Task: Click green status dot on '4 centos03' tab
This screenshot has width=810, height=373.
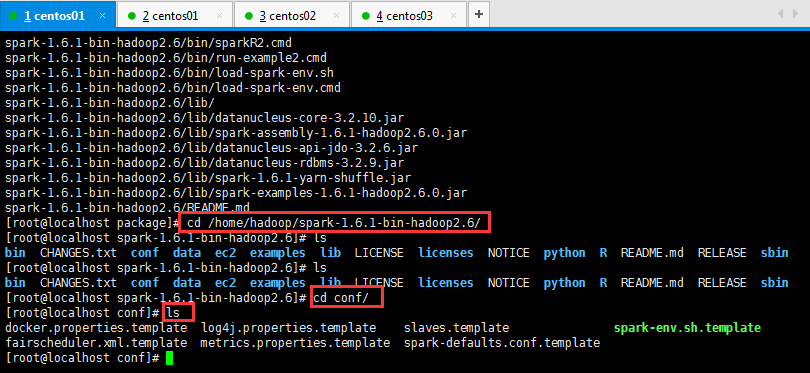Action: click(x=366, y=16)
